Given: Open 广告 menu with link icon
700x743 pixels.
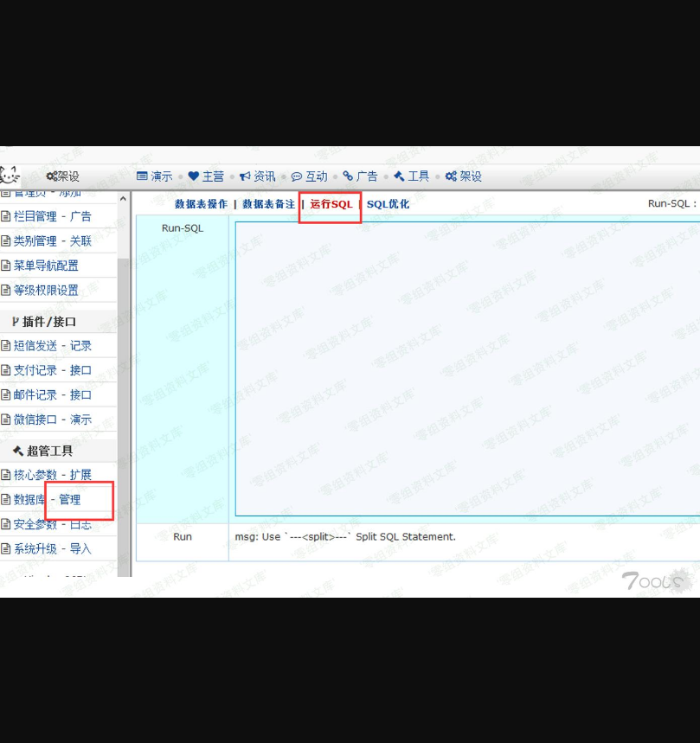Looking at the screenshot, I should point(360,176).
